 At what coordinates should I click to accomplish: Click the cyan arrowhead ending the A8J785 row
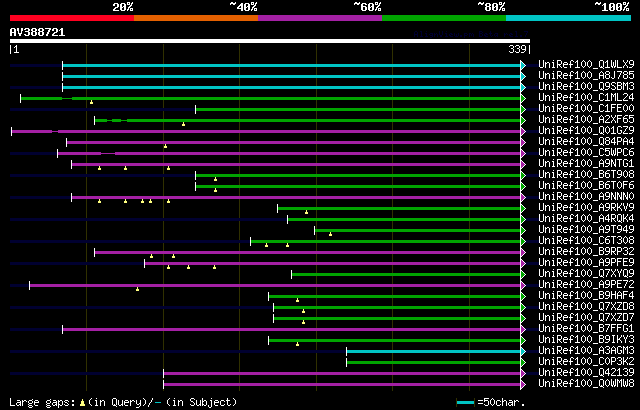[523, 76]
